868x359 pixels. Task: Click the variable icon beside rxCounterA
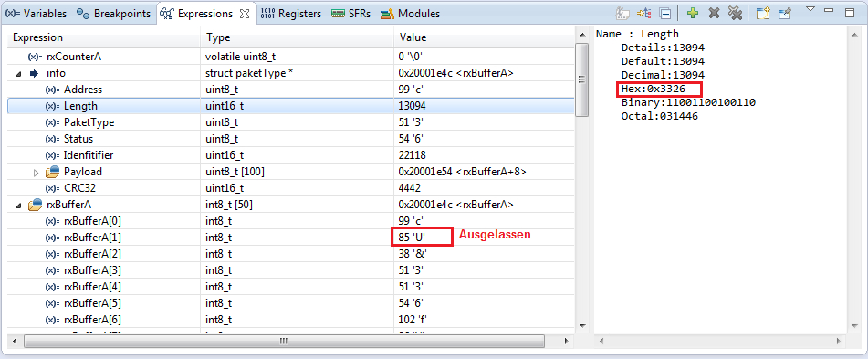[36, 57]
